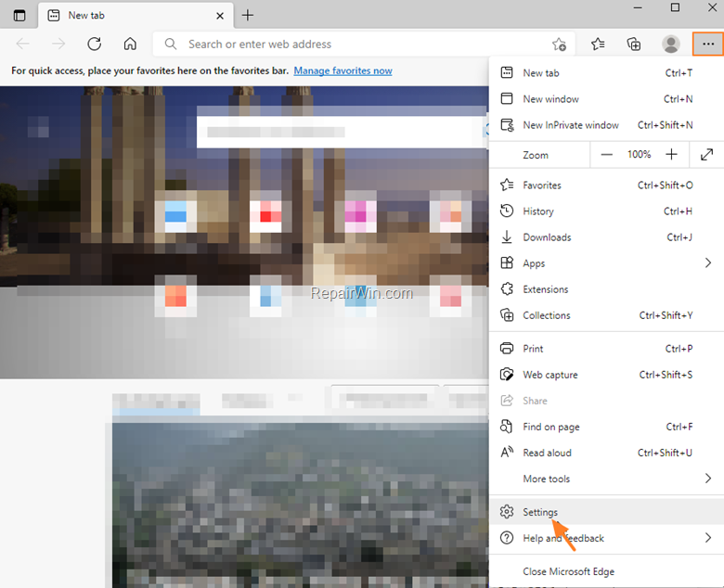724x588 pixels.
Task: Open Favorites from the menu
Action: click(x=606, y=185)
